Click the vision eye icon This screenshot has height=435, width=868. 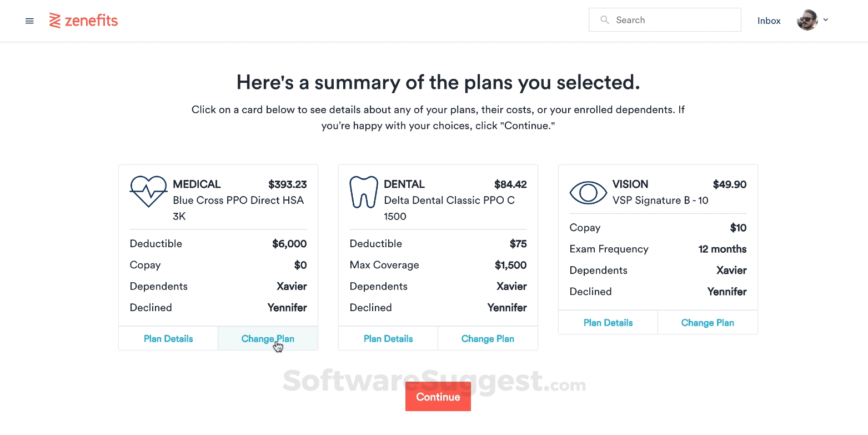pos(588,193)
